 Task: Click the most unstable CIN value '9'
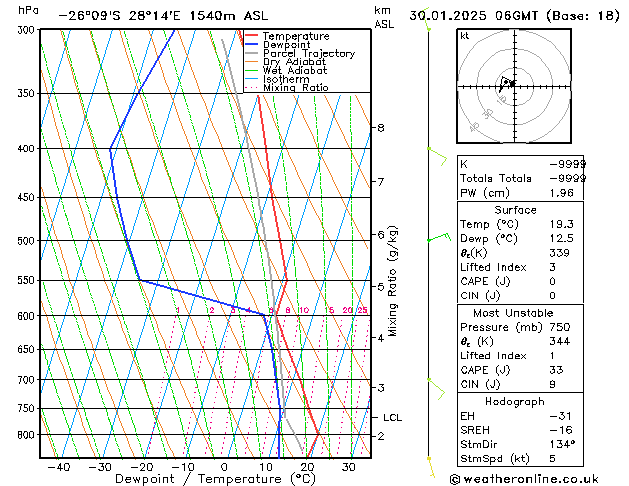tap(552, 384)
